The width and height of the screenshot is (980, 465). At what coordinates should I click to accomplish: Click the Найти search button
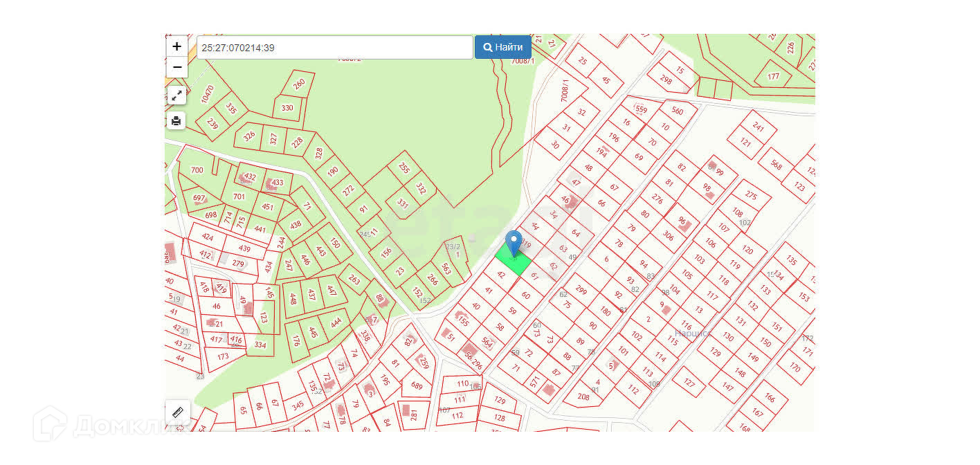(x=503, y=47)
